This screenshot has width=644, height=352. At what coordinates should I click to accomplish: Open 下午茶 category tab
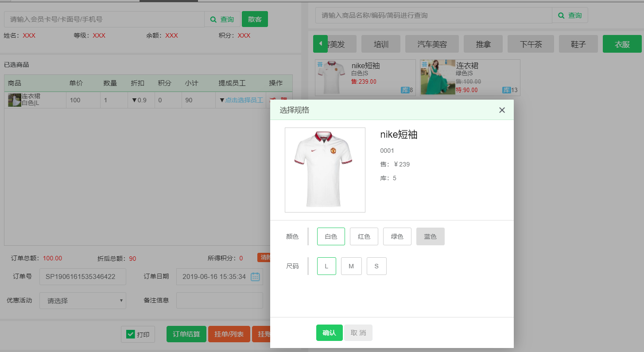click(x=531, y=44)
